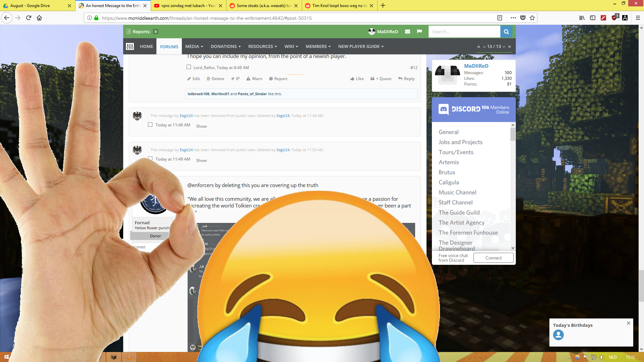Expand the MEDIA dropdown menu
644x362 pixels.
[x=194, y=47]
